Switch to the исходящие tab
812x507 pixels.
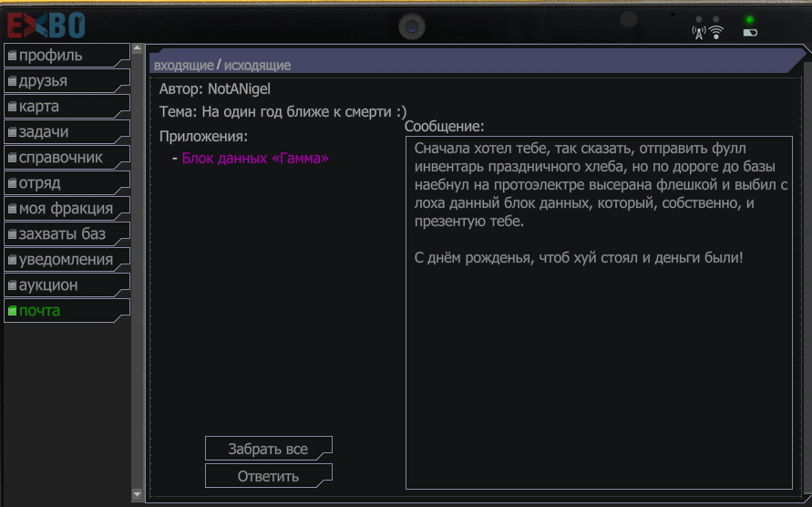tap(257, 66)
